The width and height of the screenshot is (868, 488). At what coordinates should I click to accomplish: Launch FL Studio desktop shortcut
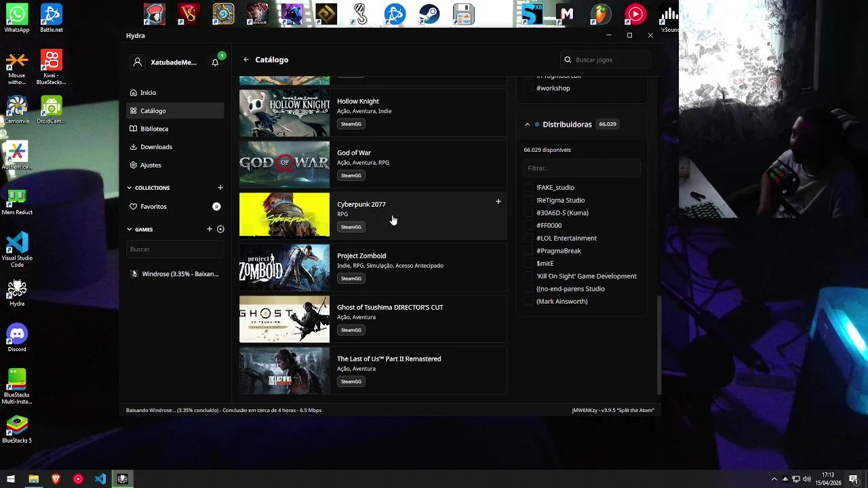point(601,14)
